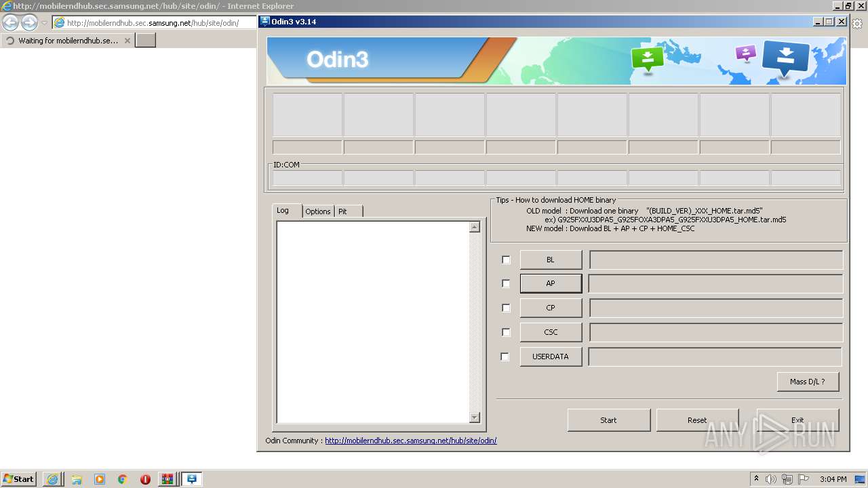Launch Opera browser from taskbar

(145, 479)
